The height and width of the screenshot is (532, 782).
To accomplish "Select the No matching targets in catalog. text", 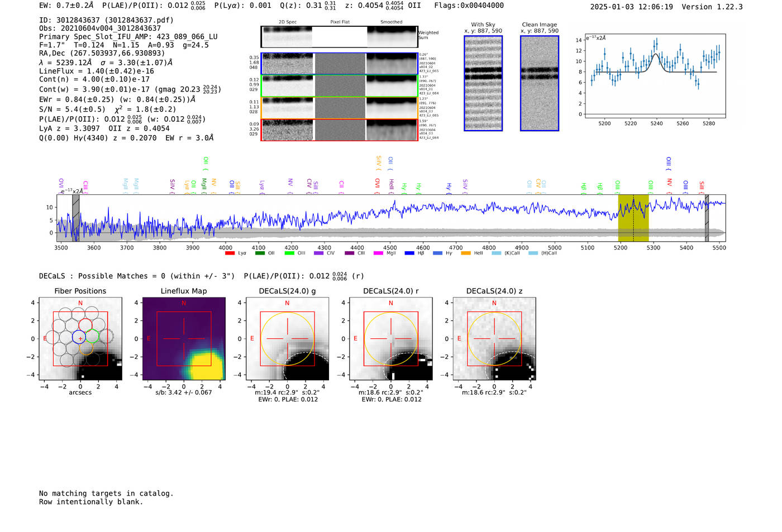I will 106,493.
